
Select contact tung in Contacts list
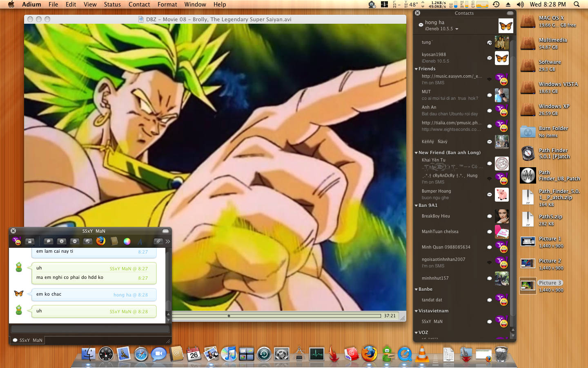(x=462, y=43)
